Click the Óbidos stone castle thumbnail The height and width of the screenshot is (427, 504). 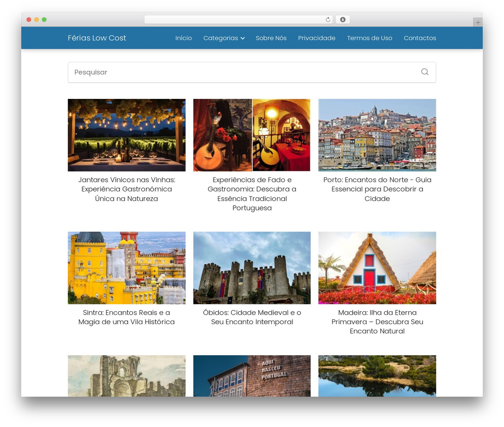(252, 268)
